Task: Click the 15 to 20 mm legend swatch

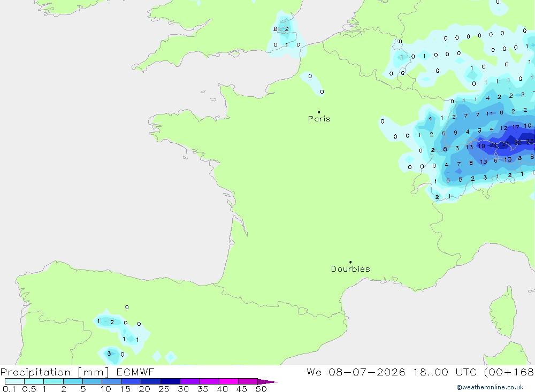Action: tap(131, 381)
